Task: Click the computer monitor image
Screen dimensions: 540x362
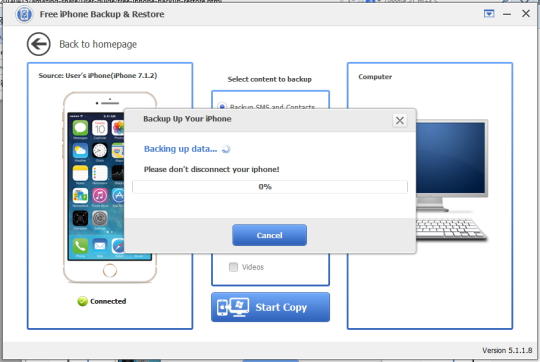Action: [x=451, y=165]
